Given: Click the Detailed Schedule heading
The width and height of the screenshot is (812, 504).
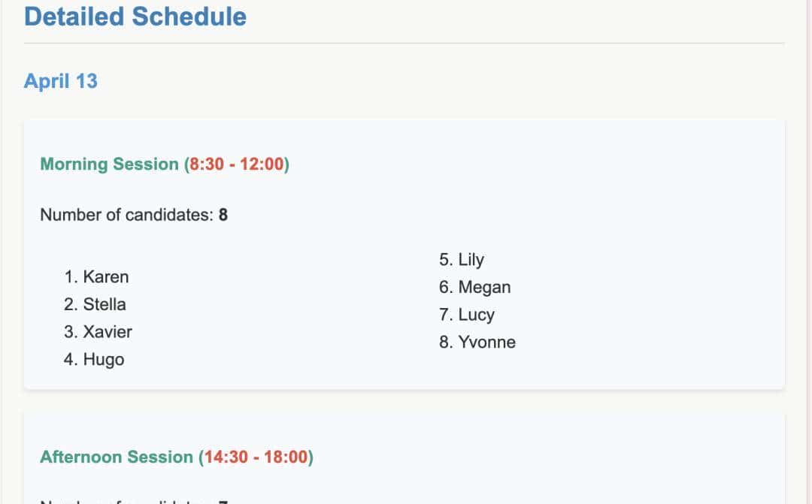Looking at the screenshot, I should (135, 17).
